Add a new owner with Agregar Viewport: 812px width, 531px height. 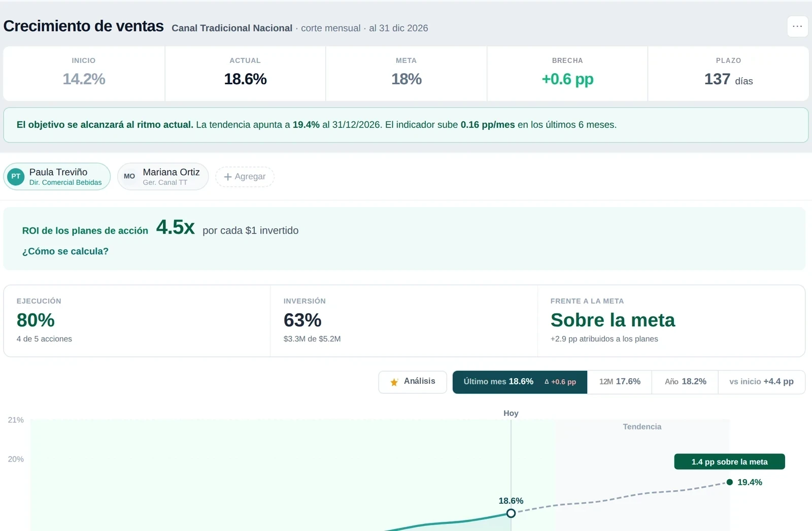(245, 177)
